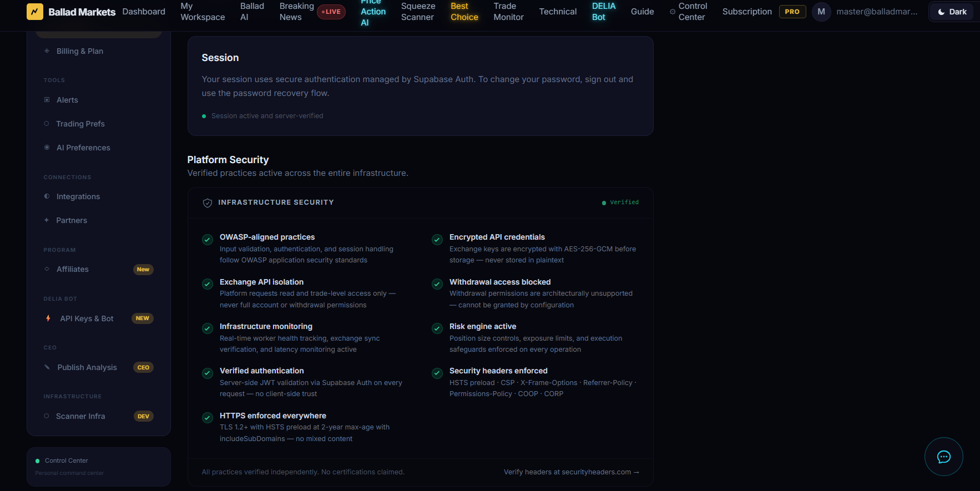Click the Infrastructure monitoring check icon
The height and width of the screenshot is (491, 980).
tap(208, 328)
